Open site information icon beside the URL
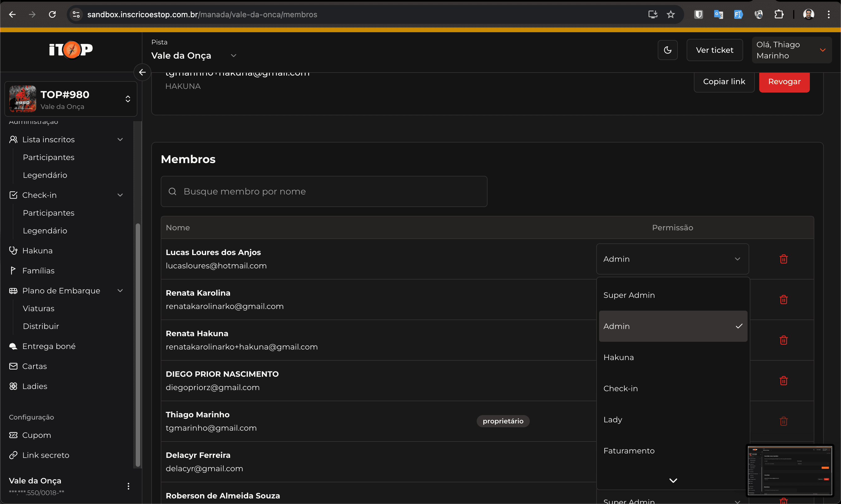 [x=76, y=14]
